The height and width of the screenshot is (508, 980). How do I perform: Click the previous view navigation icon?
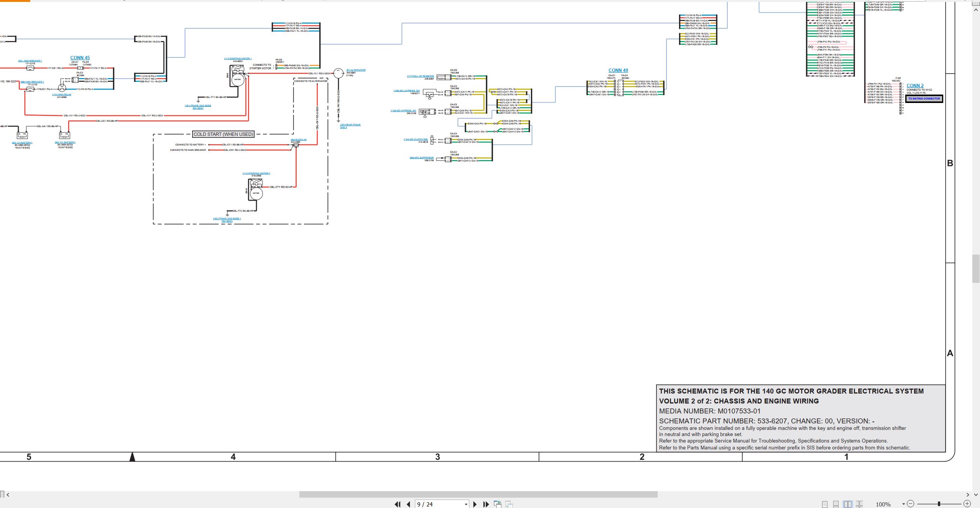498,504
